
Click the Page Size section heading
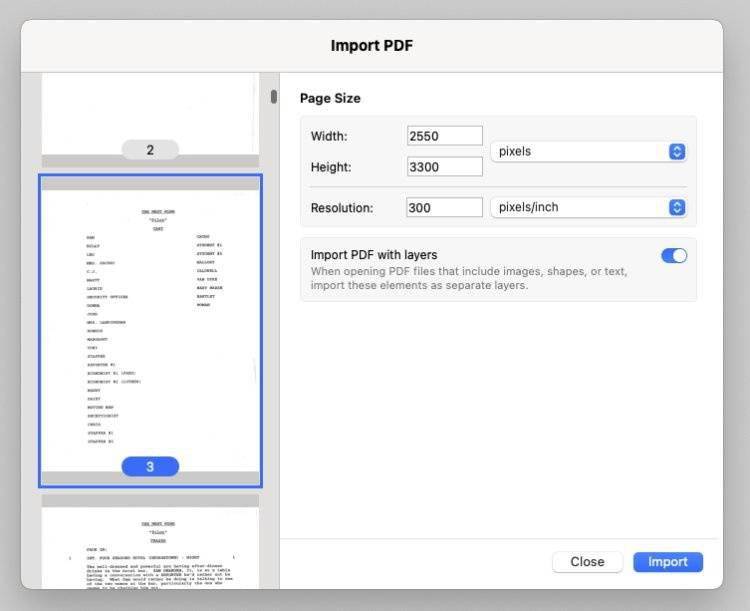[330, 98]
